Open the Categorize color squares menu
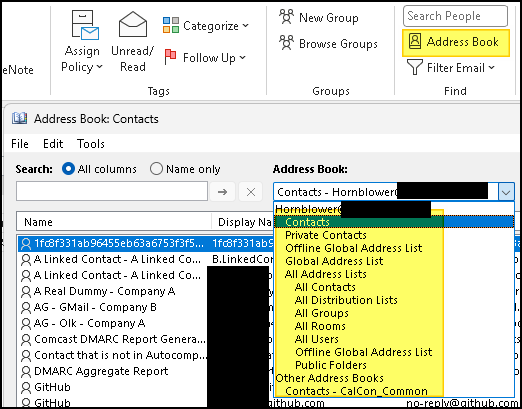Image resolution: width=522 pixels, height=409 pixels. [171, 25]
